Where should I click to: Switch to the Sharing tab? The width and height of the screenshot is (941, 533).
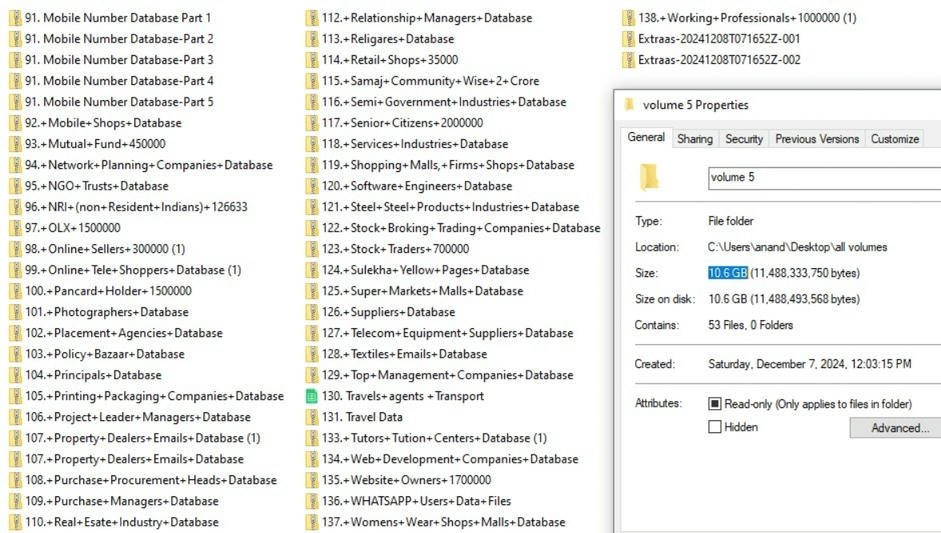coord(695,139)
